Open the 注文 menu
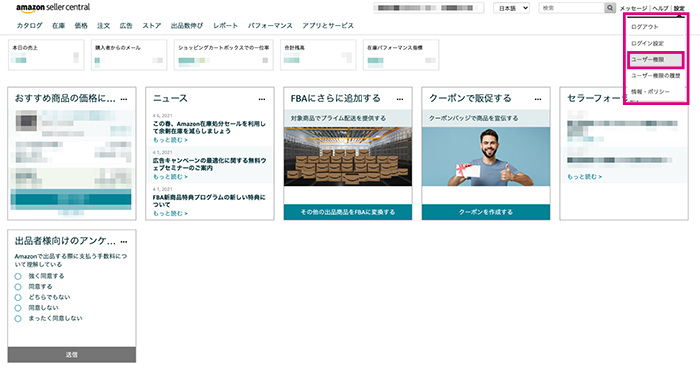The height and width of the screenshot is (373, 700). pos(104,25)
